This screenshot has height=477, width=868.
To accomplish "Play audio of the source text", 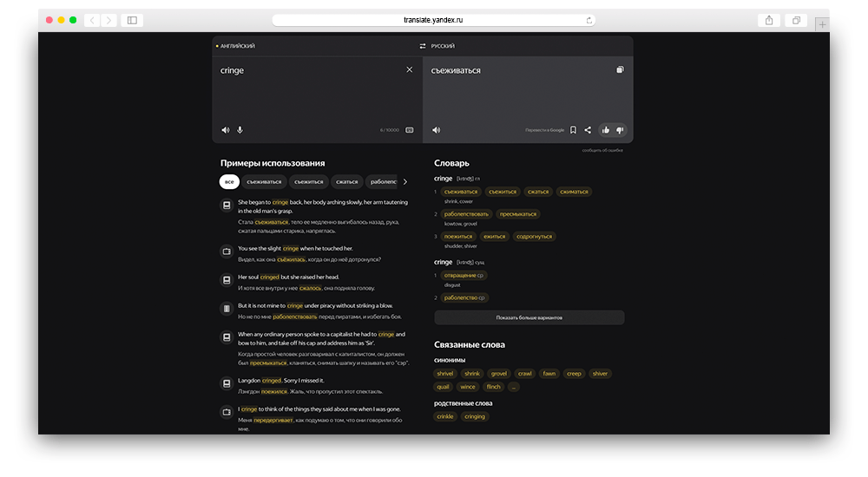I will click(x=226, y=130).
